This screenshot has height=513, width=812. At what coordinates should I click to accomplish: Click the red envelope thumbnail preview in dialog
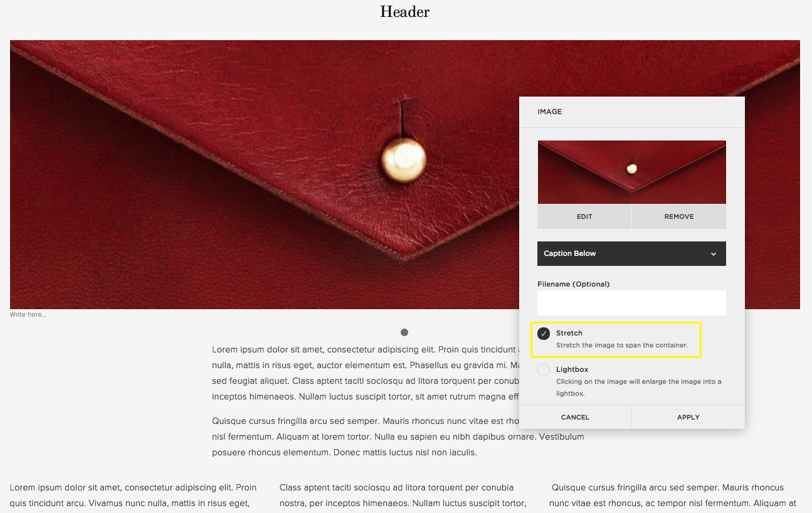tap(631, 172)
